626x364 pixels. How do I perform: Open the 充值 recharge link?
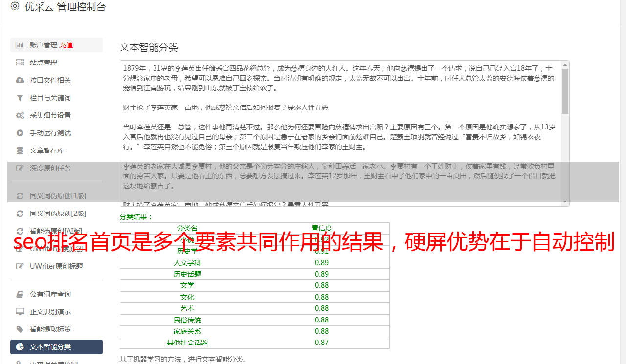click(x=66, y=45)
